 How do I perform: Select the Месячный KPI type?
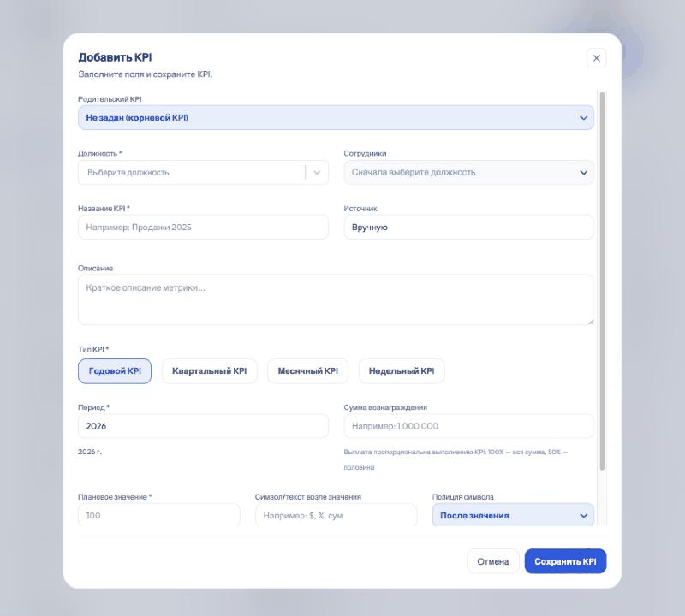tap(308, 371)
